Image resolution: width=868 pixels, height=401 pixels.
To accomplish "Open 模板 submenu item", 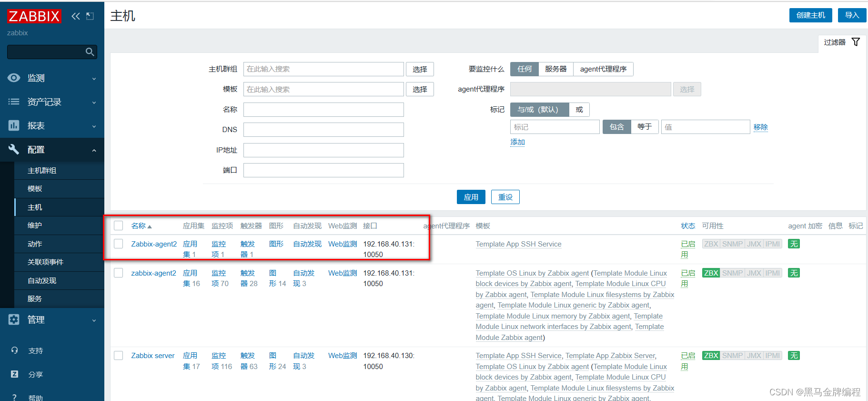I will click(x=59, y=189).
